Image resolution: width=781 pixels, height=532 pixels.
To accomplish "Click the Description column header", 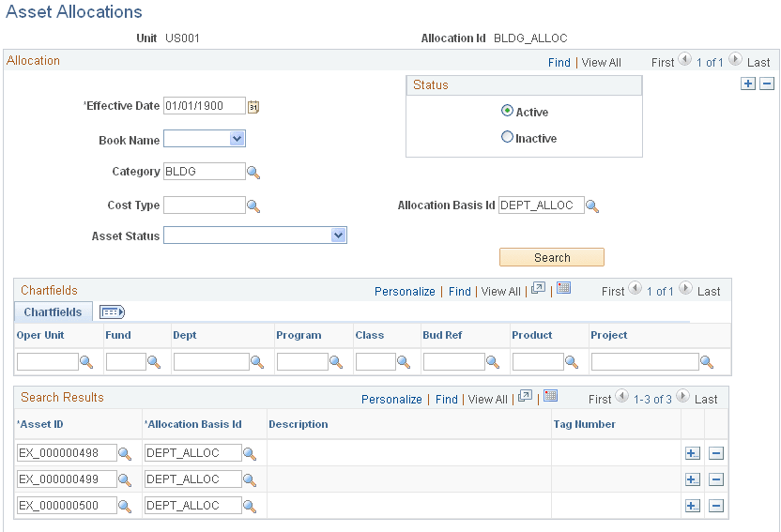I will (299, 424).
